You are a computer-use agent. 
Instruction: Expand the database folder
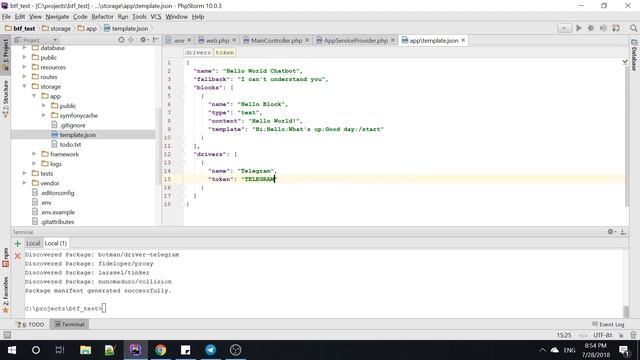tap(24, 48)
